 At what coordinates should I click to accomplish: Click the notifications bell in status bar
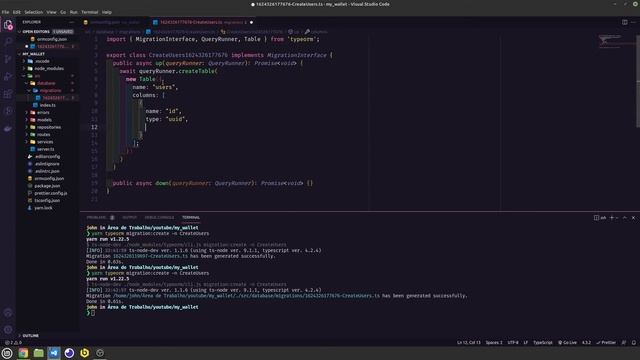pos(634,342)
